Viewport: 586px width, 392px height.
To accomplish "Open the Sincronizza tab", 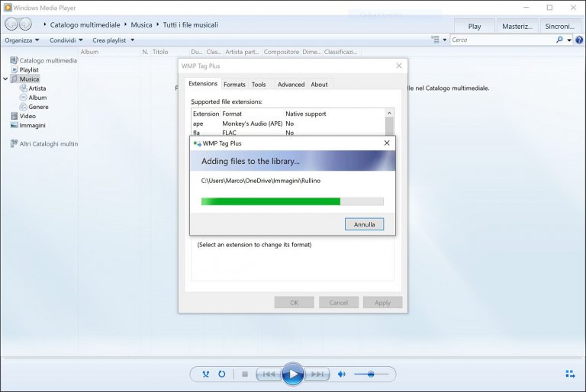I will 560,26.
